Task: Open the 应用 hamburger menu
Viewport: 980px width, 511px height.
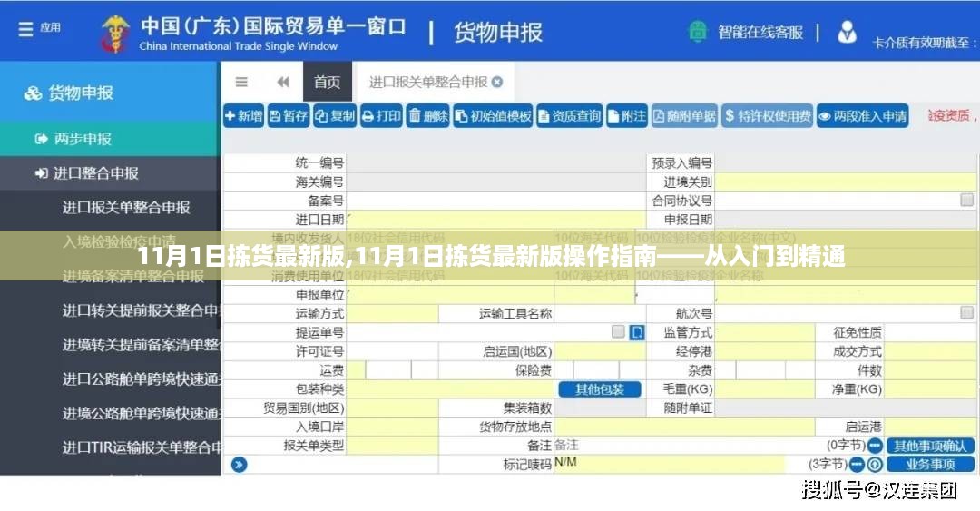Action: (25, 29)
